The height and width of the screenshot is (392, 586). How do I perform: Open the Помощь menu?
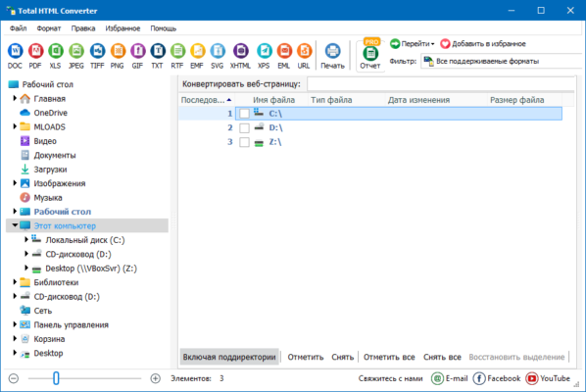163,28
